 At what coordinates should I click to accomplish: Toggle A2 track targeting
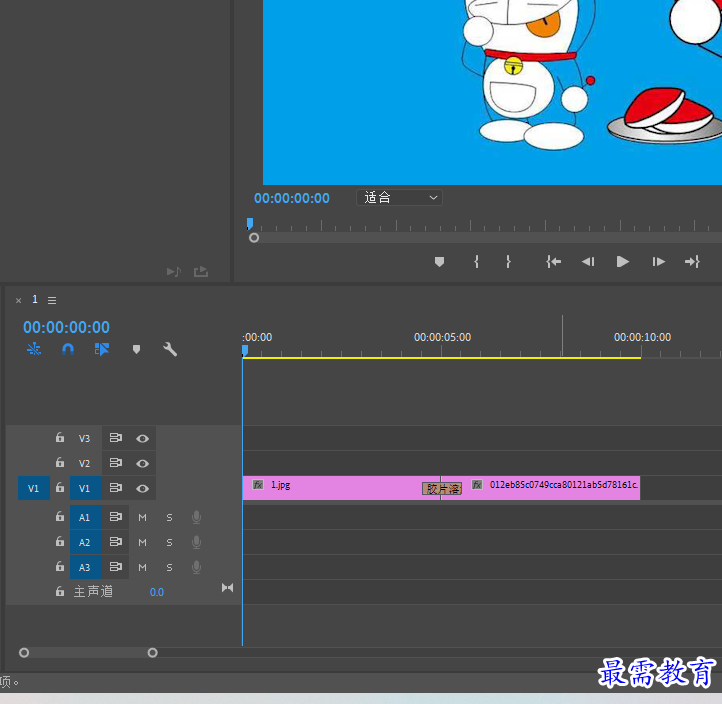coord(86,542)
